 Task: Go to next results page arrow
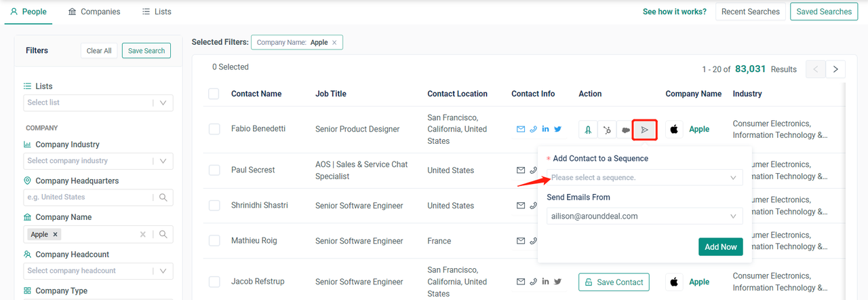pyautogui.click(x=835, y=69)
